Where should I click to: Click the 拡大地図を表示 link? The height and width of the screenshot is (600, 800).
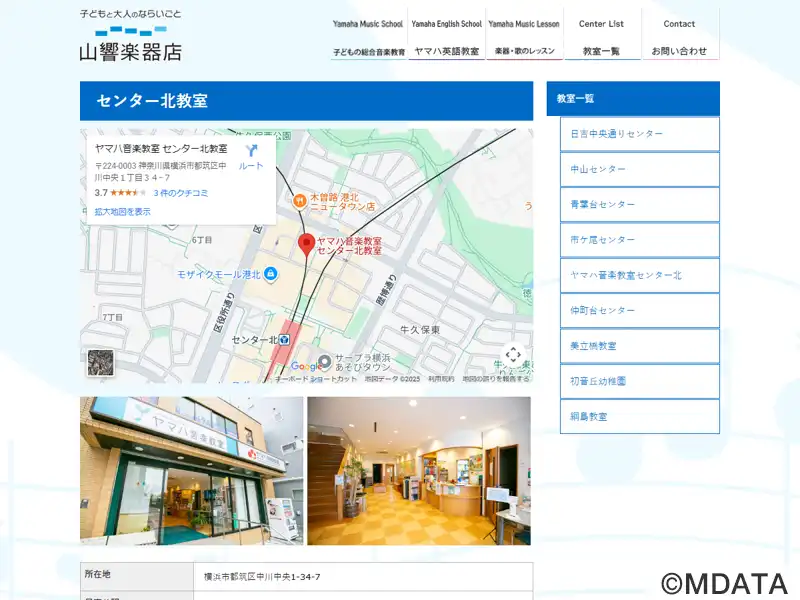[x=123, y=212]
